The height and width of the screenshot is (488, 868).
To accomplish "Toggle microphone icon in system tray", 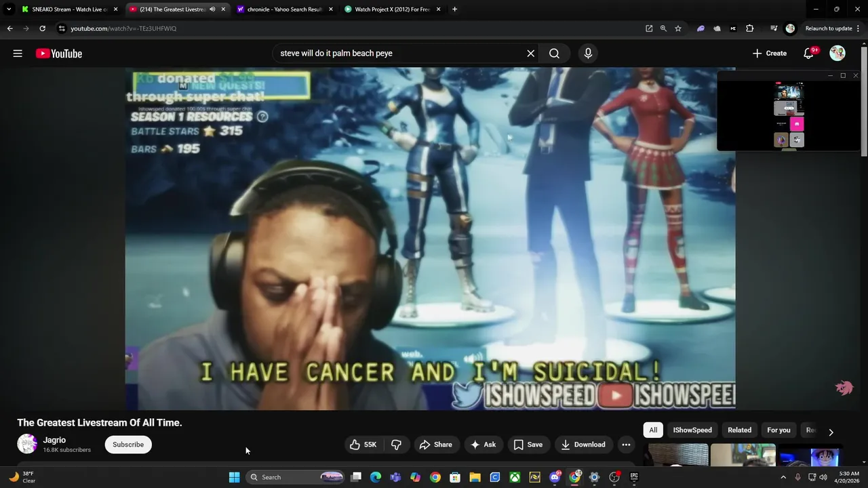I will (x=797, y=477).
